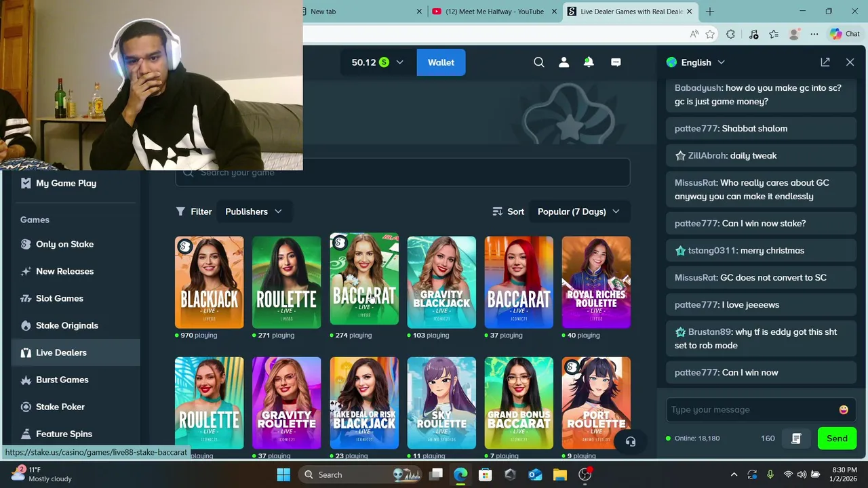
Task: Open weather widget showing 11°F
Action: 41,474
